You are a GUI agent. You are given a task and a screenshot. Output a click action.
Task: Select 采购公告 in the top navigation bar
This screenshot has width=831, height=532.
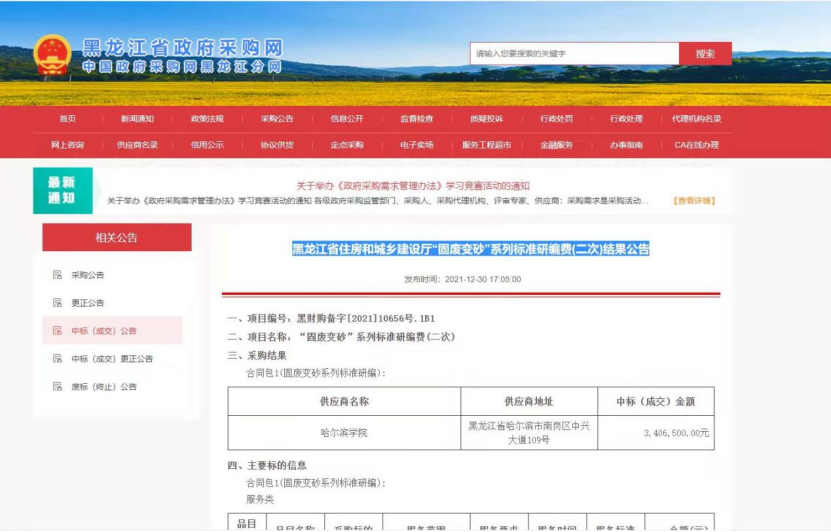click(277, 119)
